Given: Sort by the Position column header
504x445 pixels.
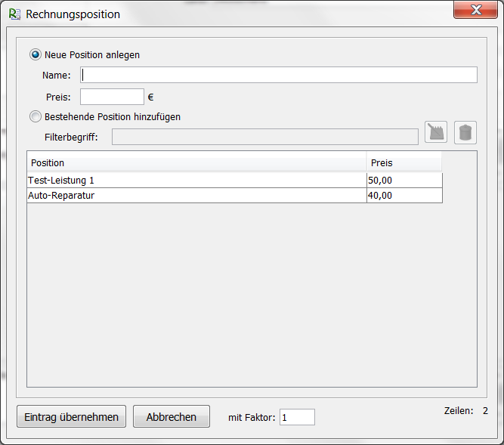Looking at the screenshot, I should point(196,162).
